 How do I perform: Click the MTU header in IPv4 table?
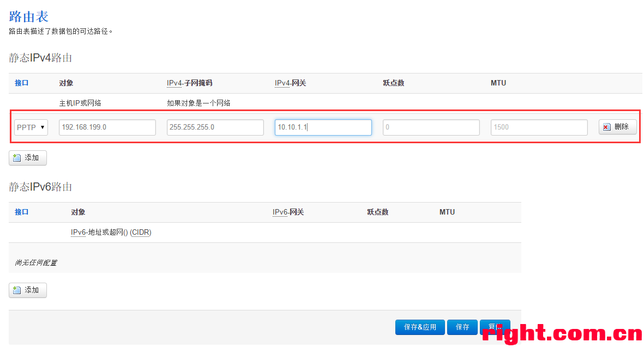click(x=498, y=83)
